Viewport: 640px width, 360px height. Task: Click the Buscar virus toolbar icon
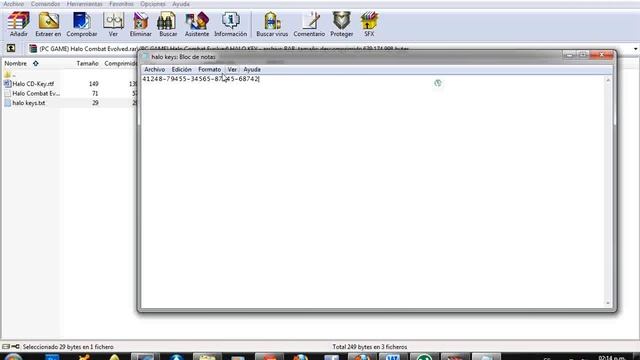pos(272,20)
